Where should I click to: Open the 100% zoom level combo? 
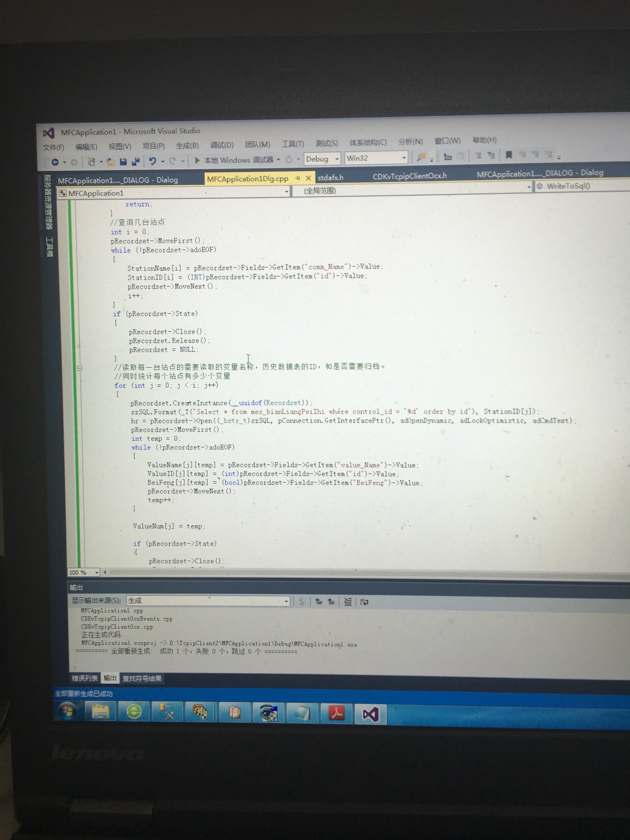point(96,572)
